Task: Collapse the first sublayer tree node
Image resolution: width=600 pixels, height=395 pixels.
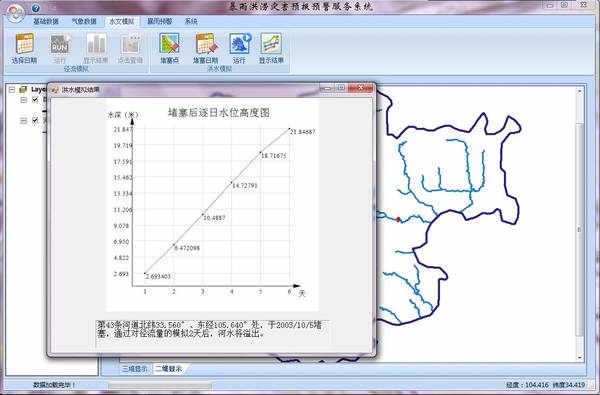Action: pyautogui.click(x=24, y=100)
